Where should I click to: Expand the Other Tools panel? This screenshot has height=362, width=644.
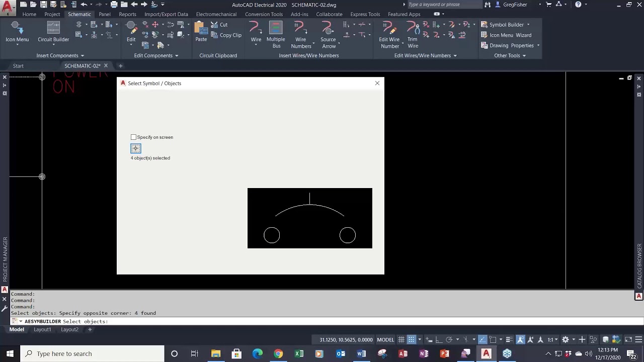[510, 56]
